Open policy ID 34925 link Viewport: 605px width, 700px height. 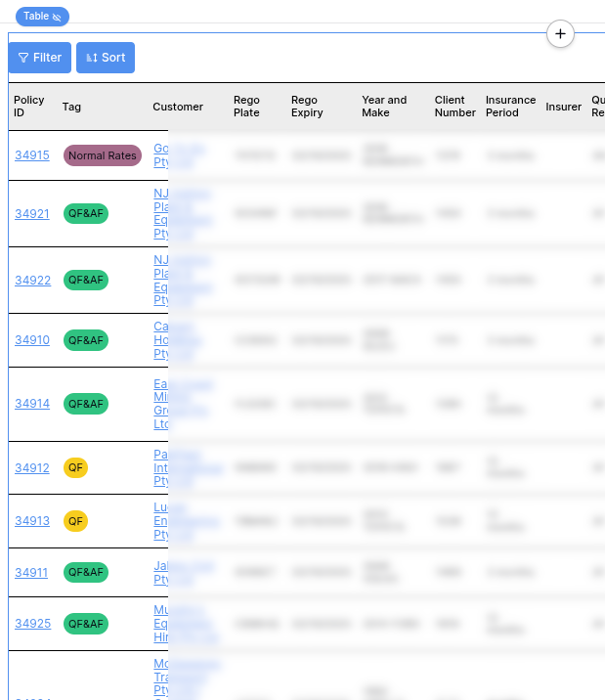click(32, 624)
